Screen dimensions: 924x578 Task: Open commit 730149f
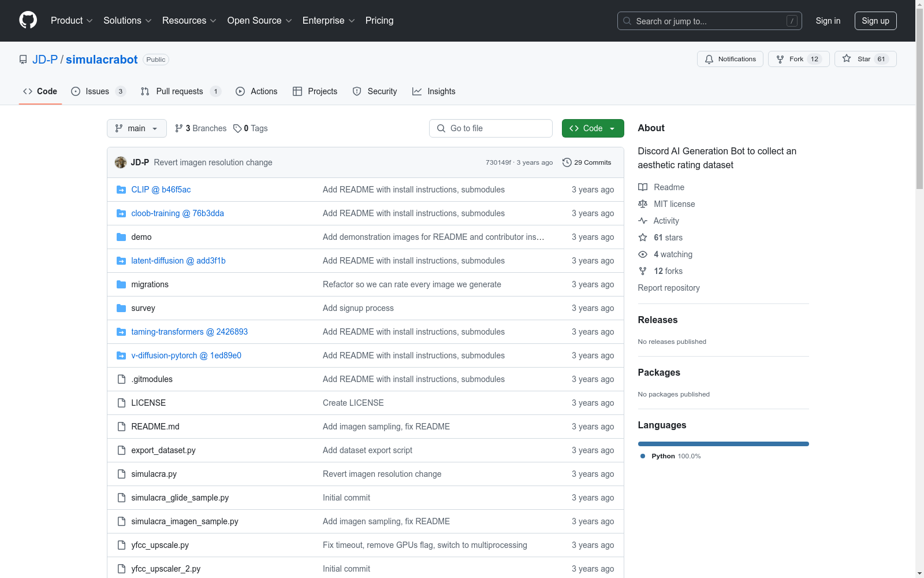[498, 162]
